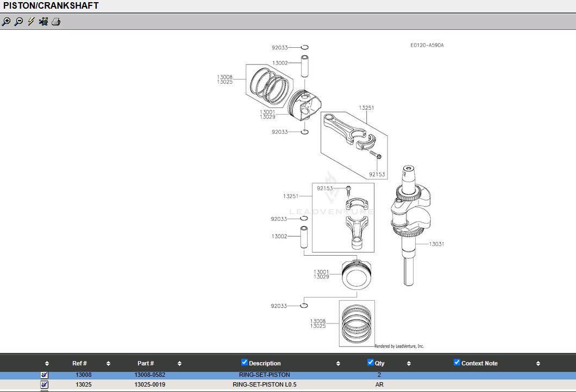Image resolution: width=576 pixels, height=392 pixels.
Task: Click the diagram selection tool icon
Action: point(43,22)
